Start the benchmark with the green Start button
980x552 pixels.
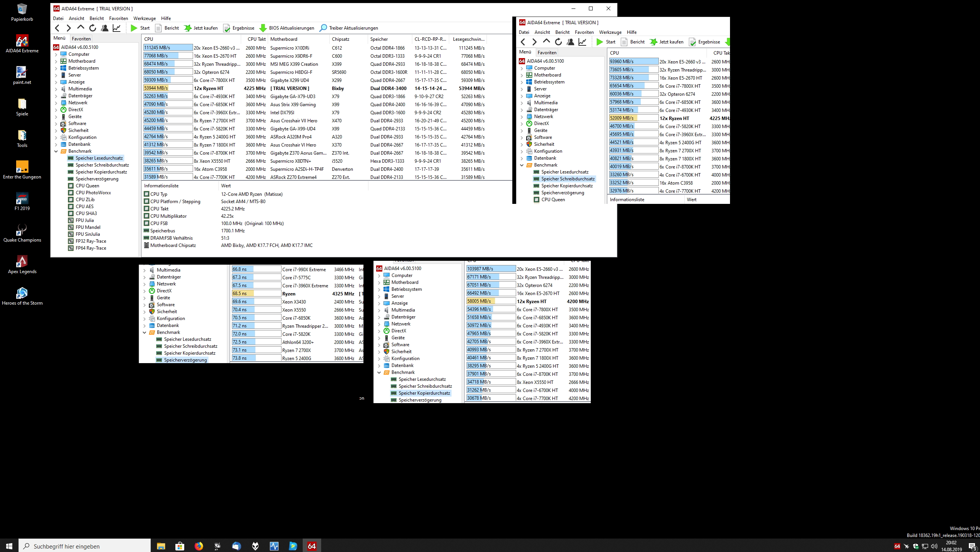140,28
